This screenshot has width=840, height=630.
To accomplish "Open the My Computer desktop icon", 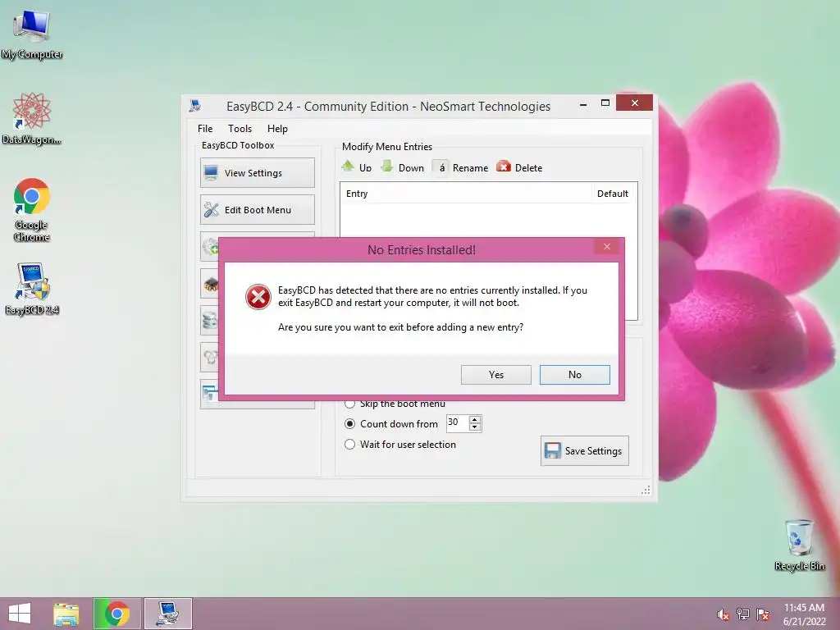I will pos(32,34).
